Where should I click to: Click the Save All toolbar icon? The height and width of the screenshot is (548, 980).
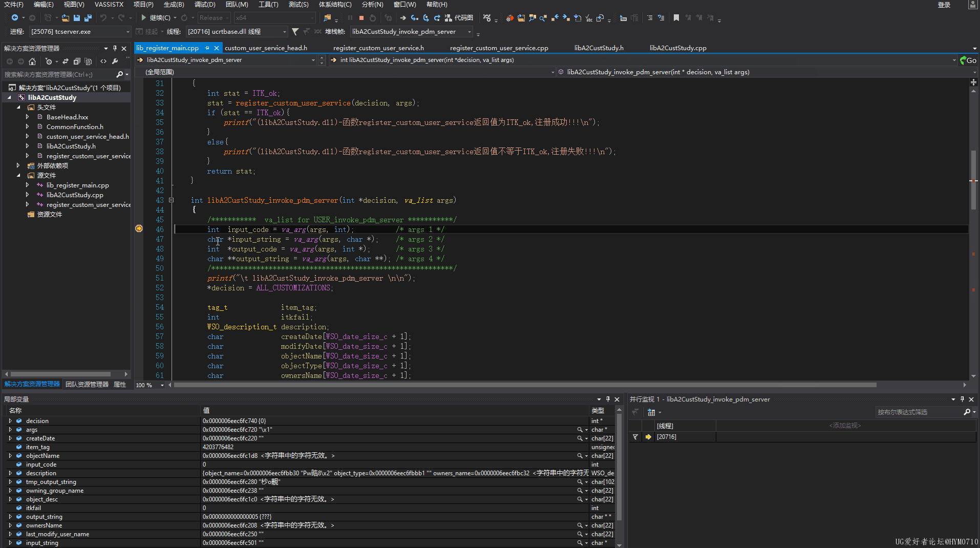click(x=88, y=18)
